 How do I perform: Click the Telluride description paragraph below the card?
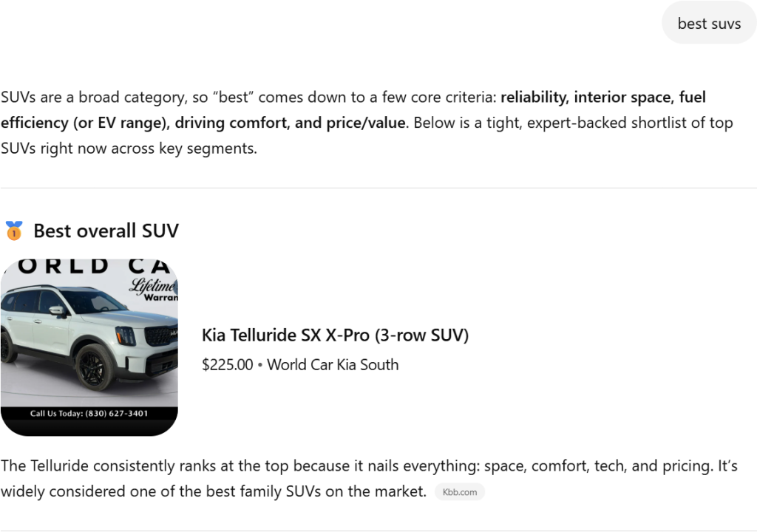coord(370,466)
